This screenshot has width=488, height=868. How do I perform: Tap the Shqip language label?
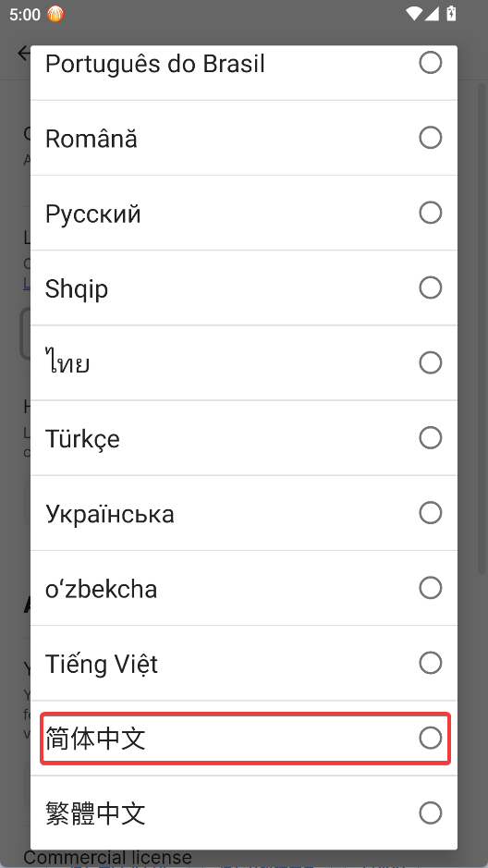pyautogui.click(x=77, y=289)
